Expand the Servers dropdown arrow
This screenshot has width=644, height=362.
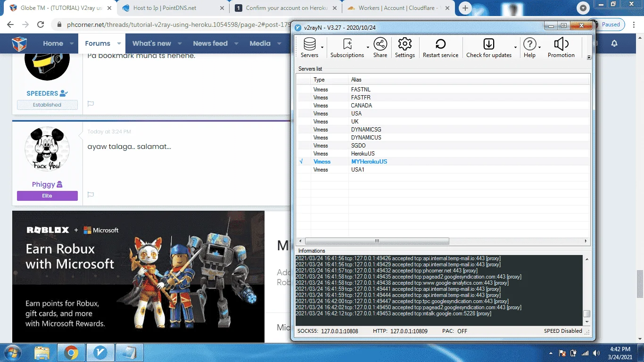coord(322,47)
